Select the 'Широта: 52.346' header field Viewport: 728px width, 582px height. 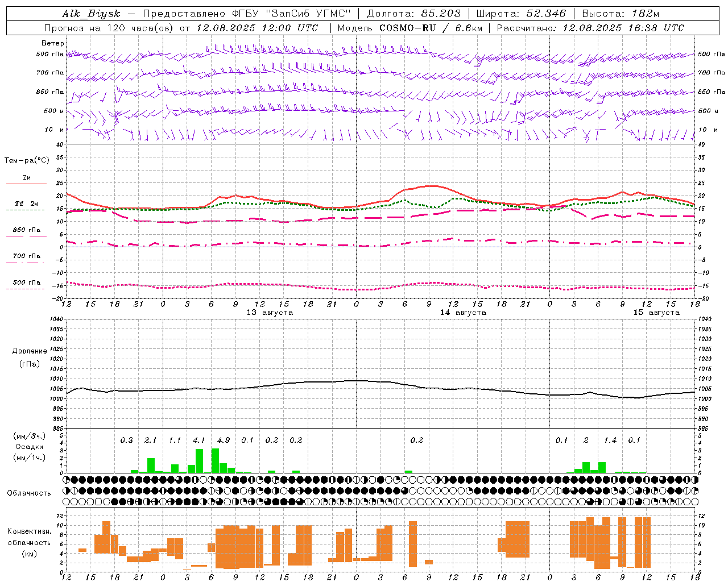(521, 14)
